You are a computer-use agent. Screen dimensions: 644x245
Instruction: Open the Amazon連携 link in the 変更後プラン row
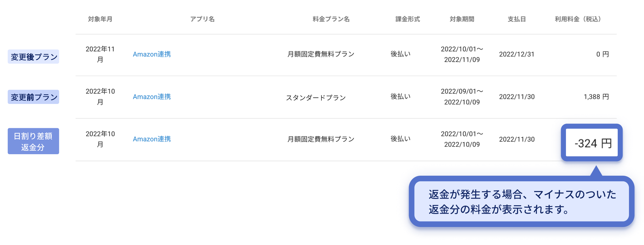(x=152, y=54)
